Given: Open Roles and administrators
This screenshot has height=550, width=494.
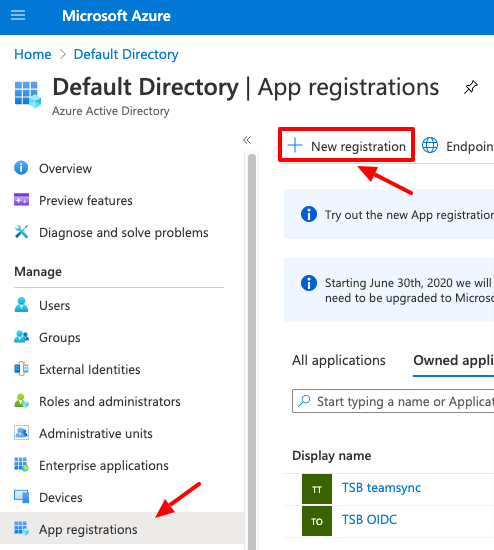Looking at the screenshot, I should point(109,402).
